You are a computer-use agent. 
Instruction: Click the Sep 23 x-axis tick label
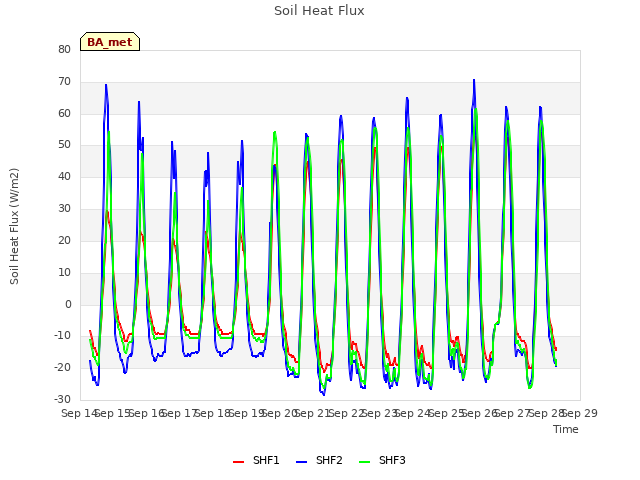click(380, 413)
